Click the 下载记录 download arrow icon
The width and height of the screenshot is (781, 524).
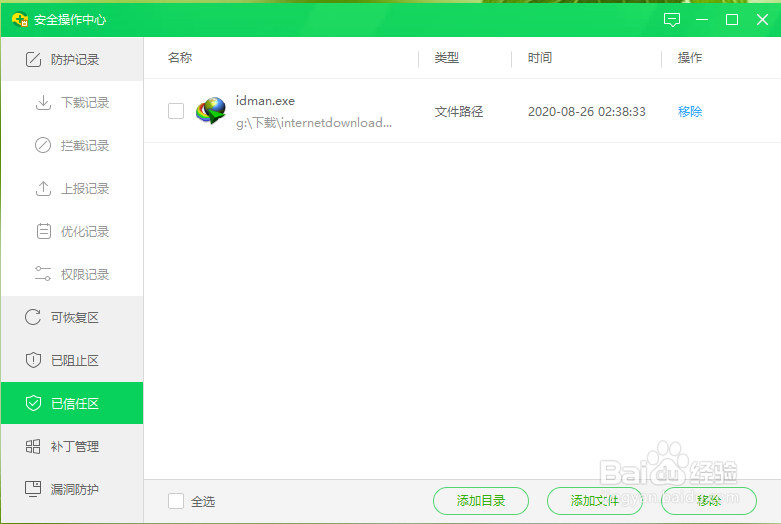pos(43,103)
